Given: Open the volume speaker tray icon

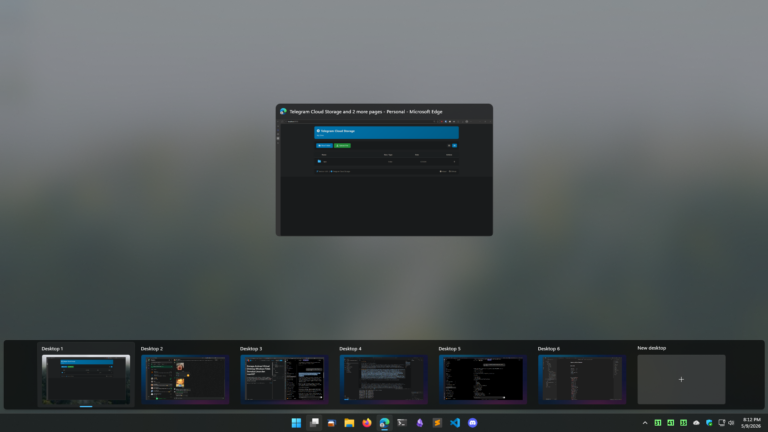Looking at the screenshot, I should pos(731,423).
